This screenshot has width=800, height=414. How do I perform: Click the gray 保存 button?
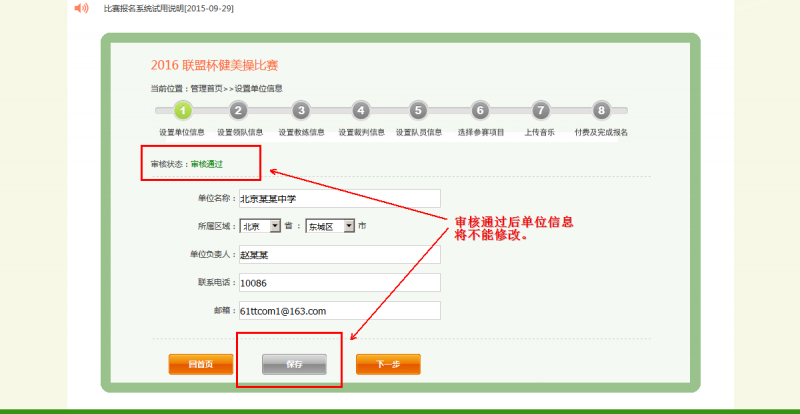click(294, 364)
